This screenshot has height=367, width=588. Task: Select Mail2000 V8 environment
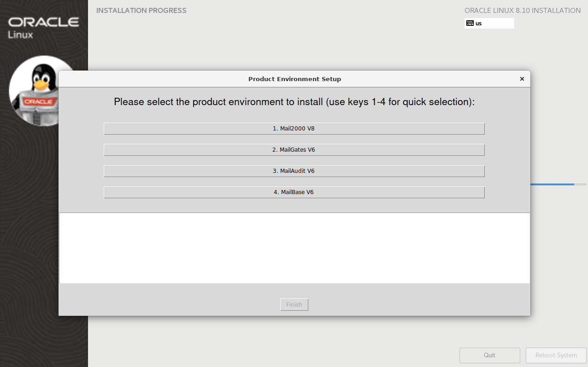point(294,129)
